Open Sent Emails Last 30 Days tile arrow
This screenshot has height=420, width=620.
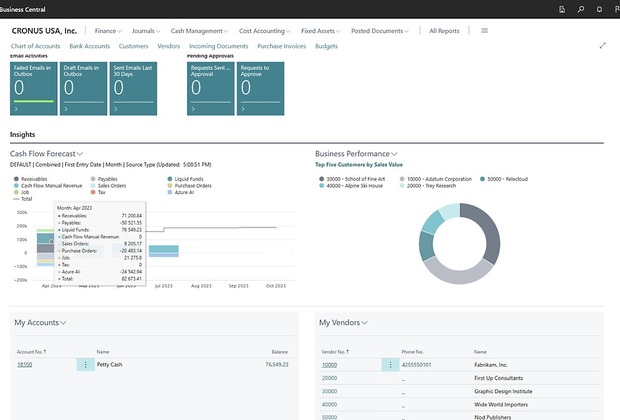pos(116,109)
